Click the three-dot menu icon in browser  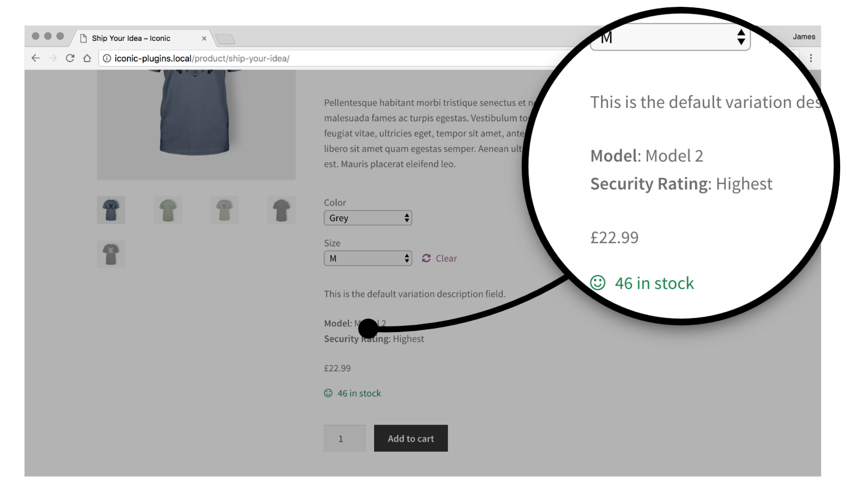point(811,58)
